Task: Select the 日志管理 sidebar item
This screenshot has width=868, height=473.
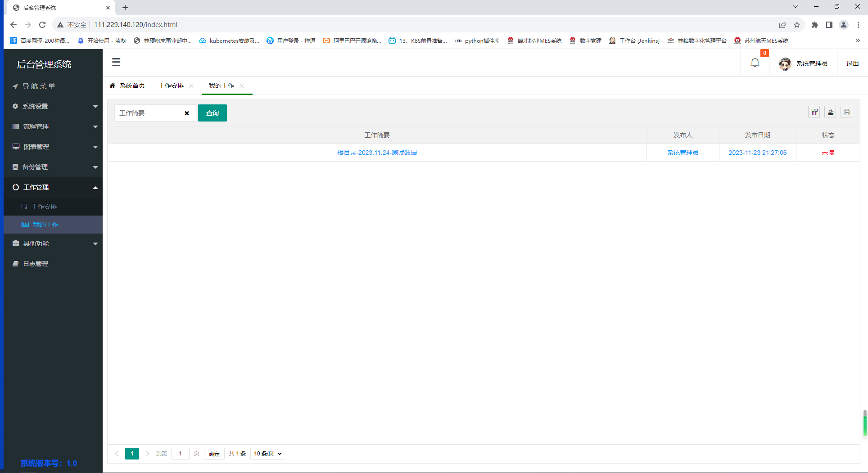Action: (x=36, y=263)
